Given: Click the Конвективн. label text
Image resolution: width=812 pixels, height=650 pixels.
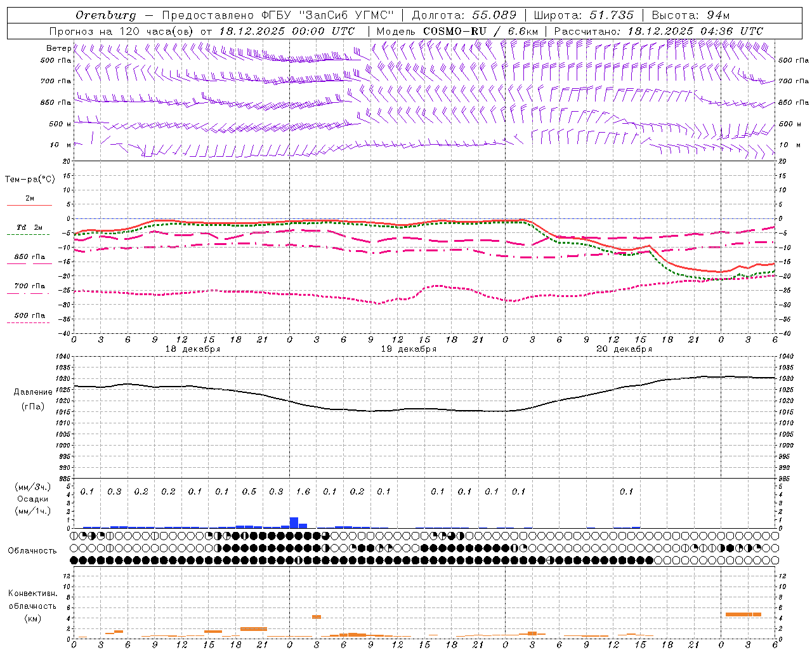Looking at the screenshot, I should 32,594.
